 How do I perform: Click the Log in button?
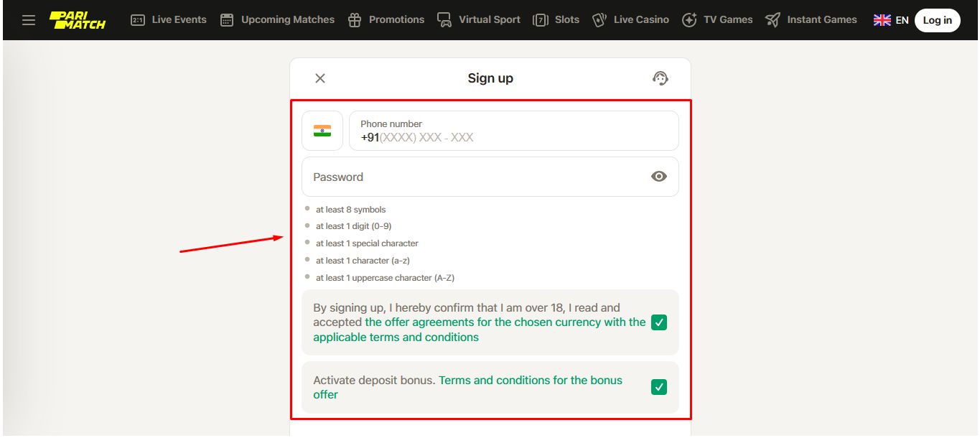coord(937,20)
